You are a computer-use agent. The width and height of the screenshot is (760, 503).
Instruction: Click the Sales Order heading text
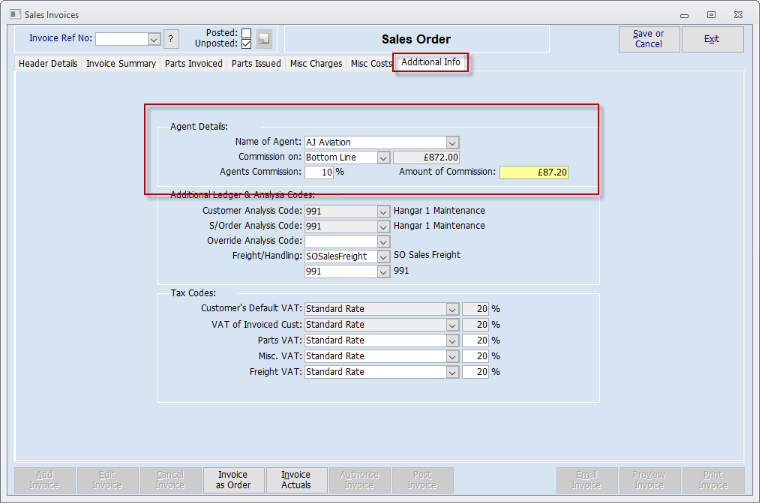[416, 39]
